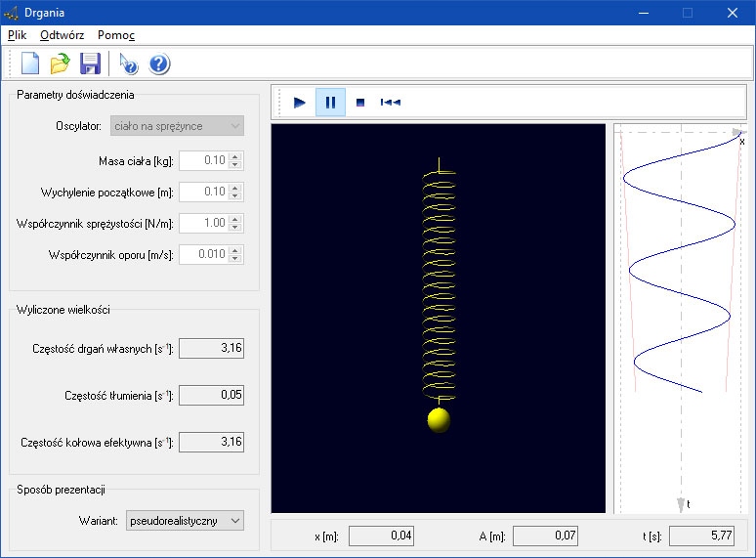Click the context help pointer icon
Viewport: 756px width, 558px height.
[x=128, y=64]
